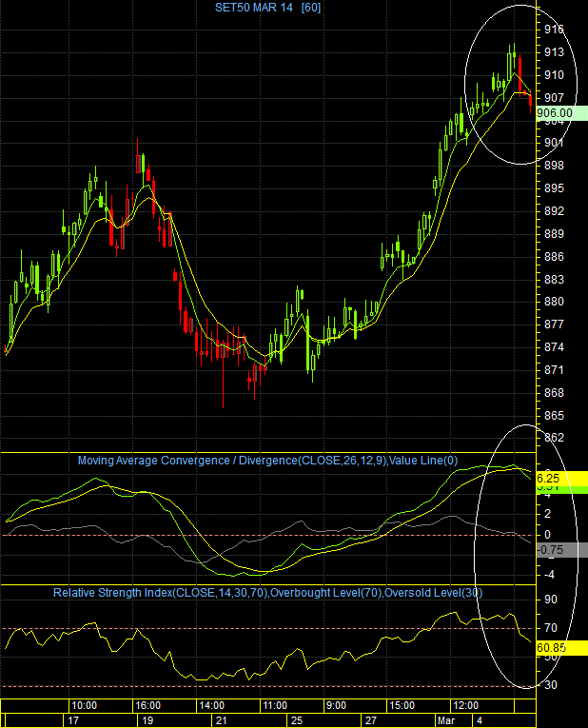
Task: Click the 14:00 time axis label
Action: click(211, 706)
